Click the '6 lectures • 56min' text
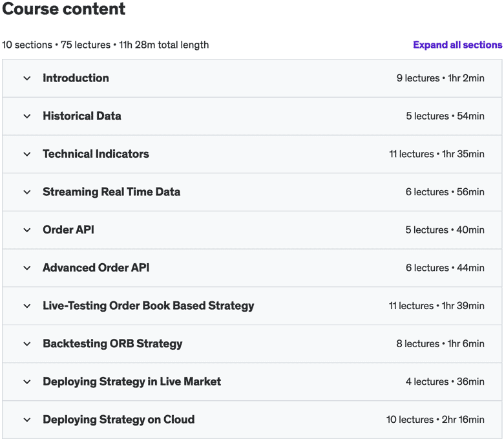The image size is (504, 441). pos(445,192)
